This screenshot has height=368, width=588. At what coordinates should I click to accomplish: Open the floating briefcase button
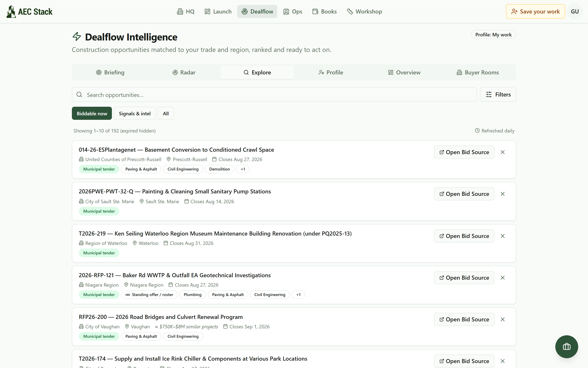(566, 346)
